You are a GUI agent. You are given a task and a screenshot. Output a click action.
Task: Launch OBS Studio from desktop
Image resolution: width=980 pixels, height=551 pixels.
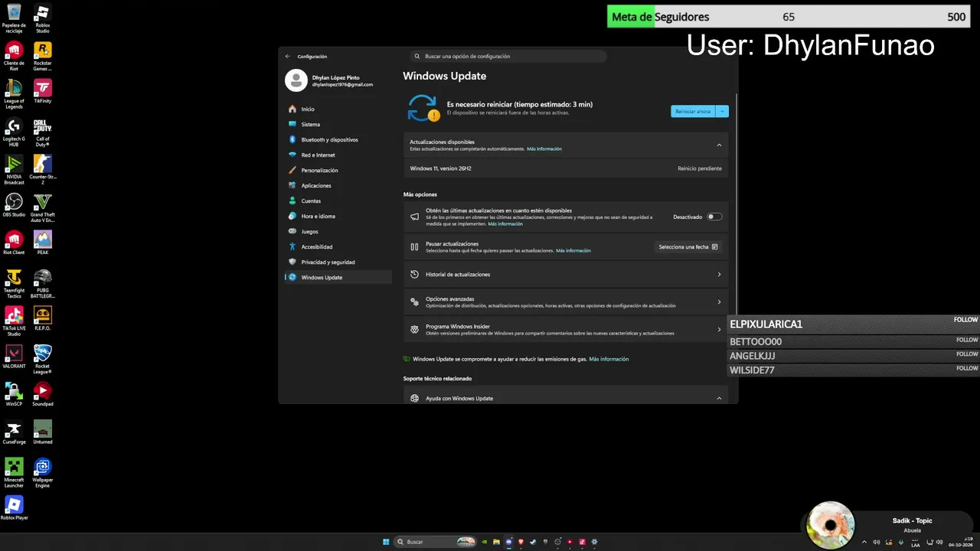click(14, 205)
